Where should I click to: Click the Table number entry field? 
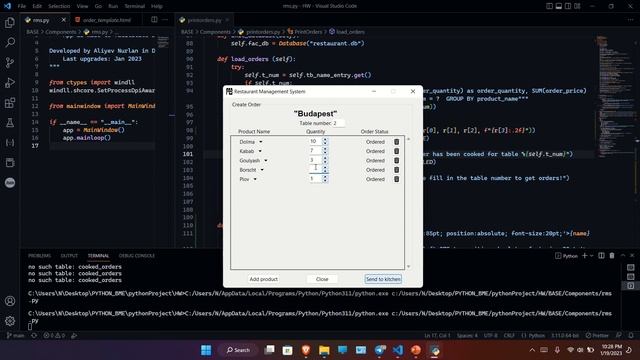pos(338,123)
